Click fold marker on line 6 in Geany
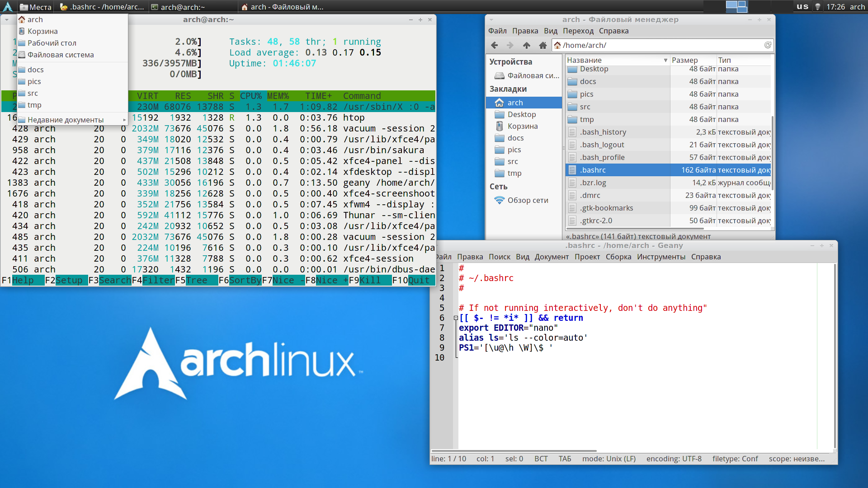Image resolution: width=868 pixels, height=488 pixels. [456, 318]
